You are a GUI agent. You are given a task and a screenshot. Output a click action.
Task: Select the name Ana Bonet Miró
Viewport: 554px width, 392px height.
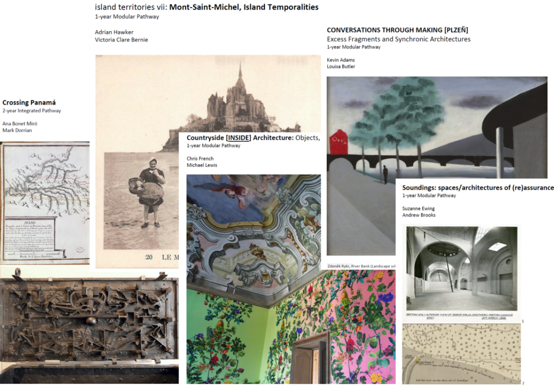coord(20,124)
